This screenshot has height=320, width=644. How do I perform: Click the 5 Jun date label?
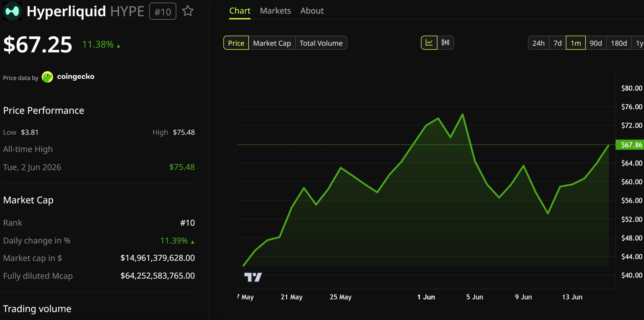pos(475,297)
